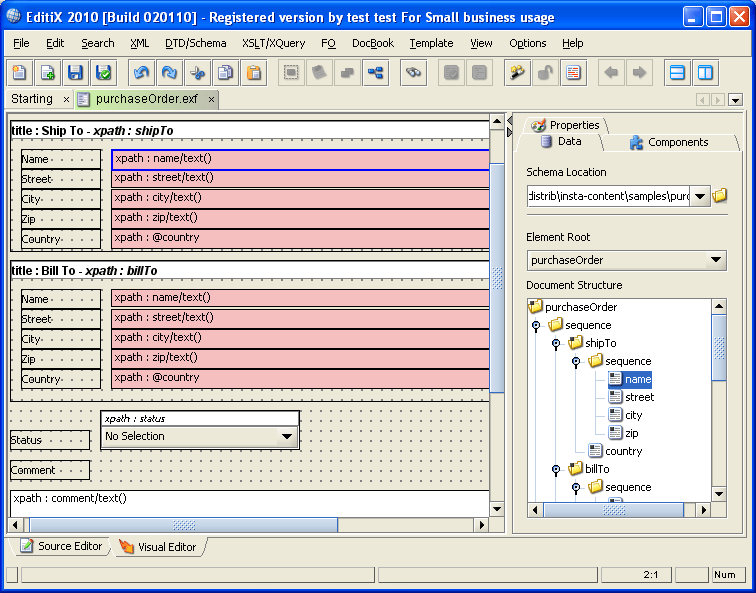
Task: Click the Ship To street/text() field
Action: pos(300,178)
